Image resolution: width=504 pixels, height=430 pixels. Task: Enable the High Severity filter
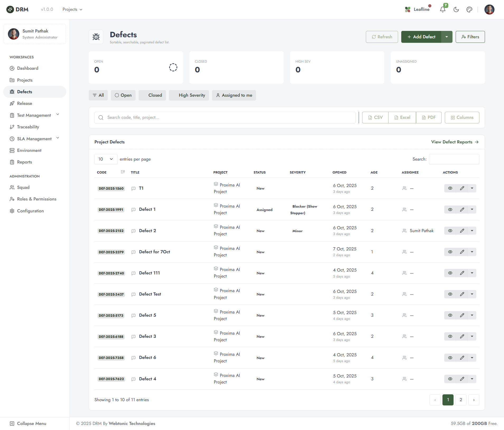click(x=189, y=95)
